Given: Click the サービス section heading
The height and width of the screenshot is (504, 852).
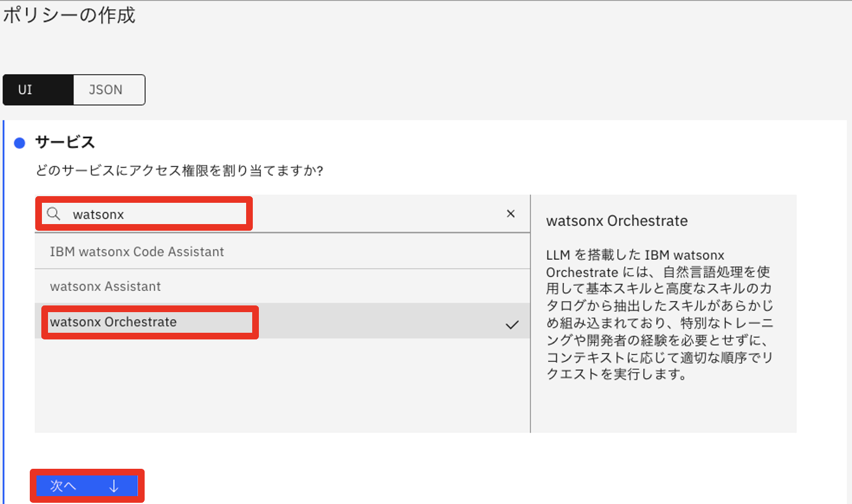Looking at the screenshot, I should coord(65,143).
